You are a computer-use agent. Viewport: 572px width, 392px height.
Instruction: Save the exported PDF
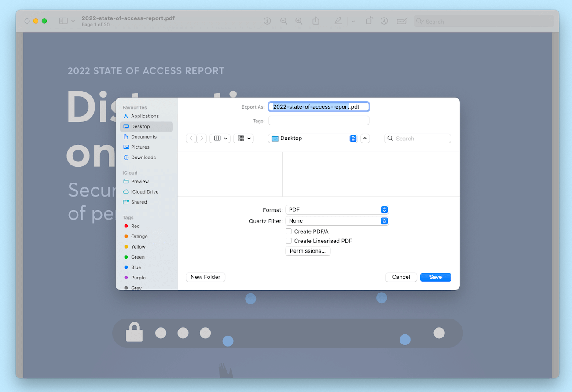pyautogui.click(x=436, y=277)
